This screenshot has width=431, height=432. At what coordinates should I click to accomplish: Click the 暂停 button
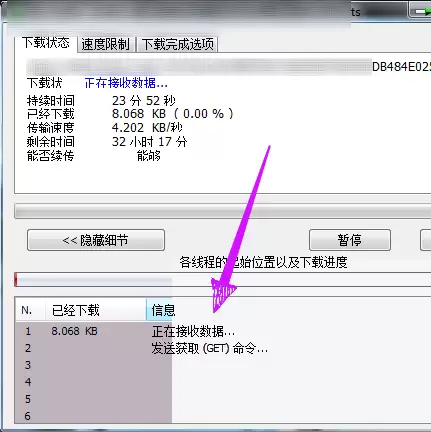pos(350,240)
